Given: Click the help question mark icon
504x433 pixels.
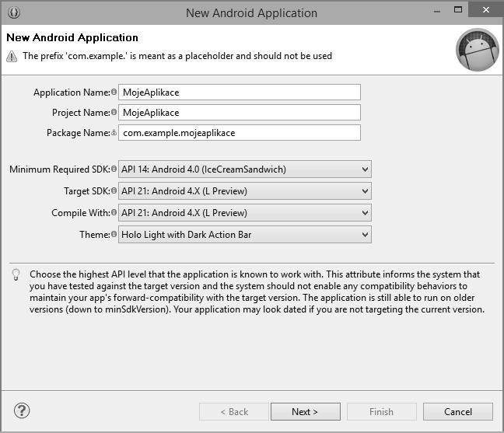Looking at the screenshot, I should (x=22, y=410).
